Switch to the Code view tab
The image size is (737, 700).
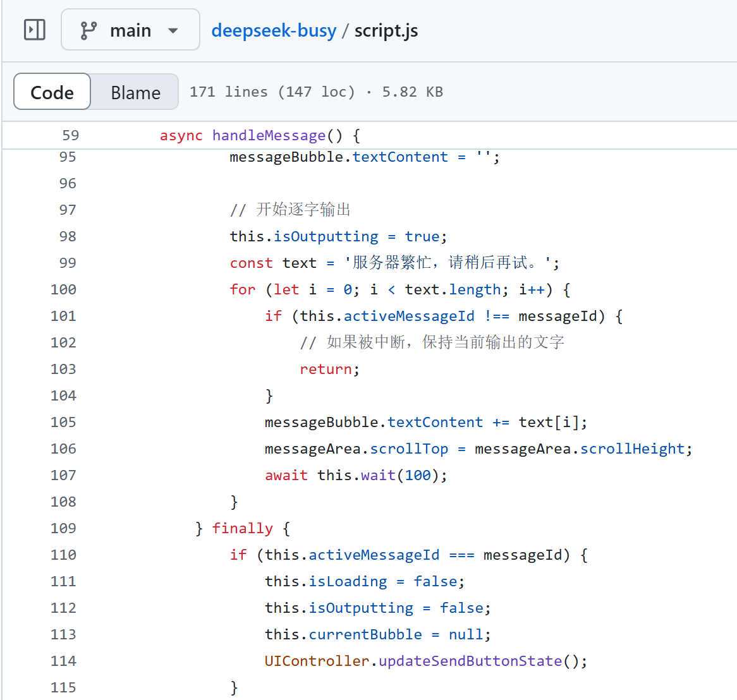click(52, 92)
